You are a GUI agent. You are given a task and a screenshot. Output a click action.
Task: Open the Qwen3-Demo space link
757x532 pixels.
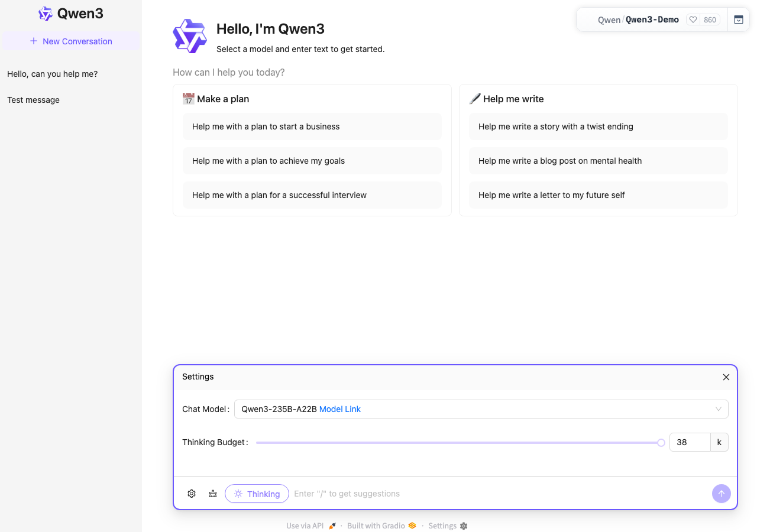[652, 20]
